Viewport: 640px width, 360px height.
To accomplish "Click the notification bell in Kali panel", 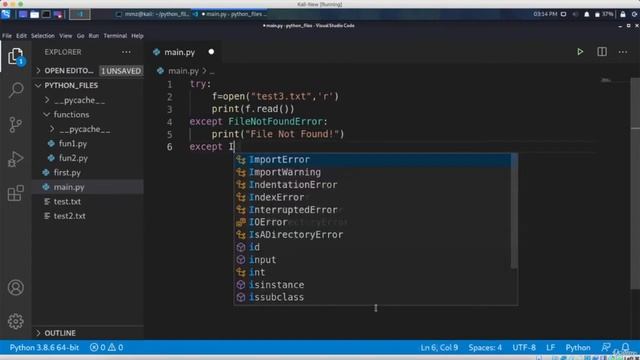I will click(587, 14).
